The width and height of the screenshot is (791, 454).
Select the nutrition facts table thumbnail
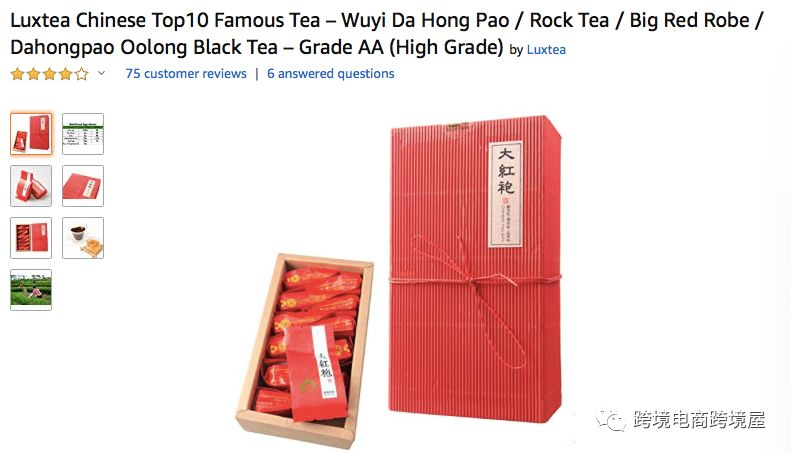coord(83,134)
